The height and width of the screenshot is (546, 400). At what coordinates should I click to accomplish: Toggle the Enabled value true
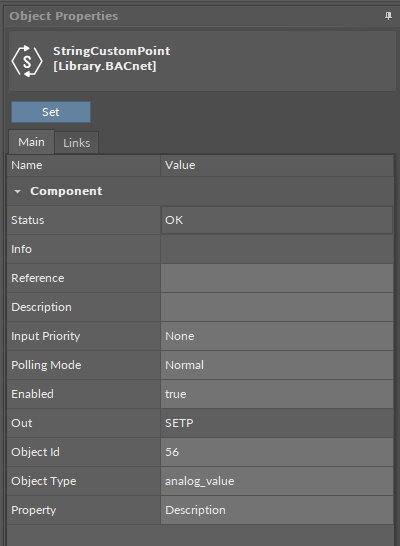click(x=277, y=394)
